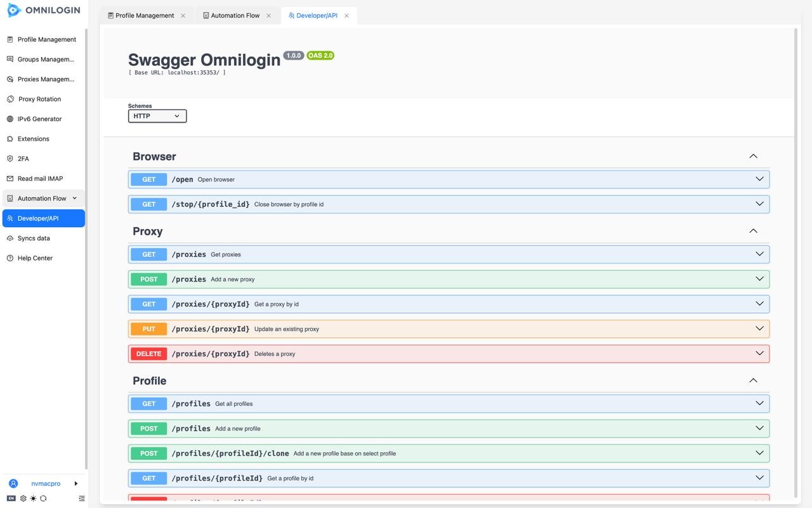The image size is (812, 508).
Task: Click the icon on the Developer/API tab
Action: 291,15
